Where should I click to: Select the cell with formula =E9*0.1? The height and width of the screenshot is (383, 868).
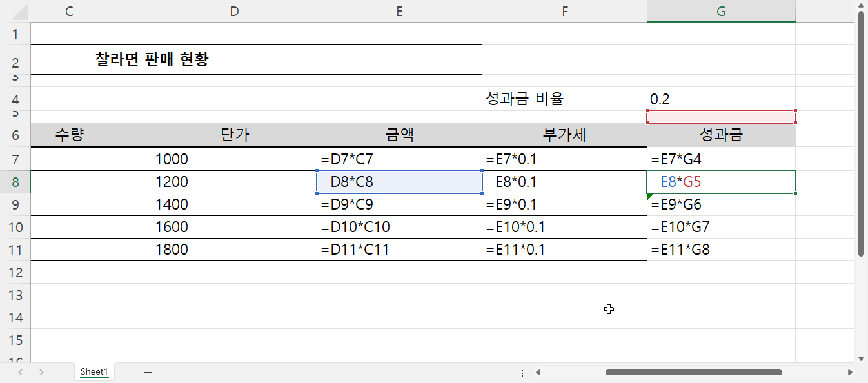pyautogui.click(x=564, y=204)
